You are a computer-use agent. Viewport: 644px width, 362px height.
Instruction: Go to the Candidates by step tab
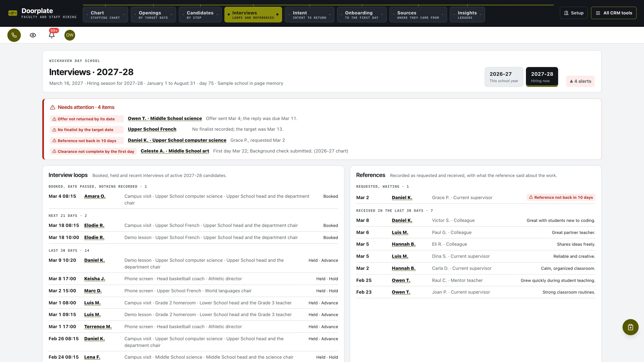[x=200, y=15]
